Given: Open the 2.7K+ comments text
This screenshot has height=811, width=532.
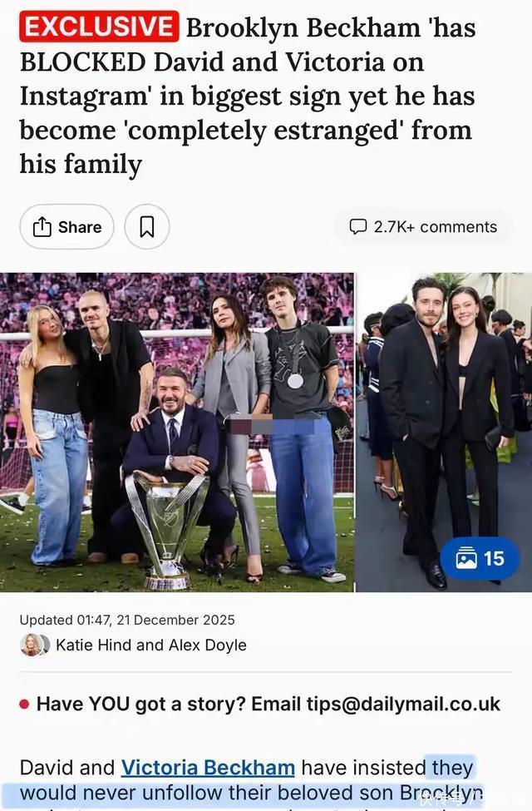Looking at the screenshot, I should [436, 226].
